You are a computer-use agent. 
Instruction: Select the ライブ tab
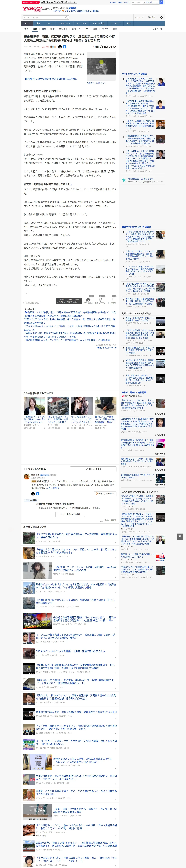(49, 23)
